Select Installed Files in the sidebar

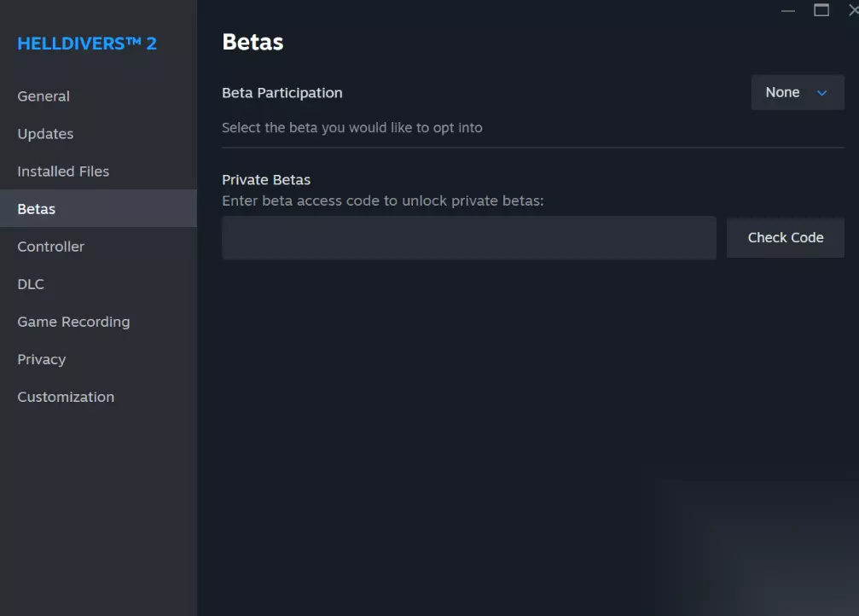(x=98, y=171)
